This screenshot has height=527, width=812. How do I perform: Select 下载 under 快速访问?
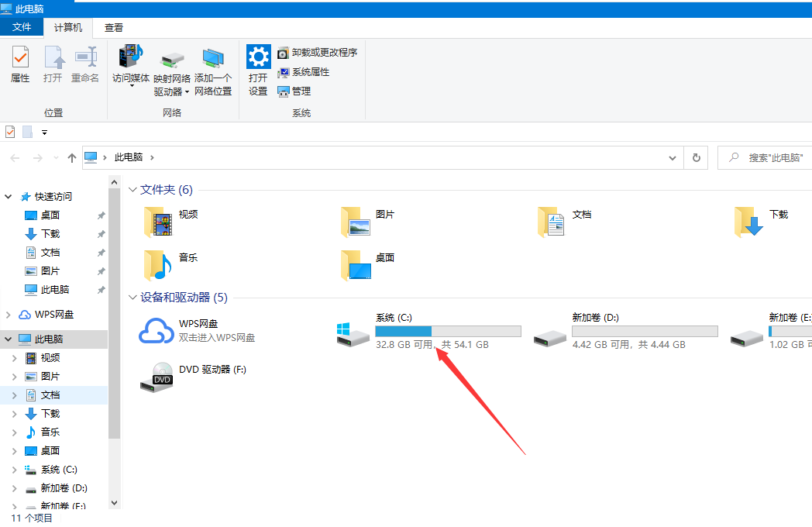(51, 234)
